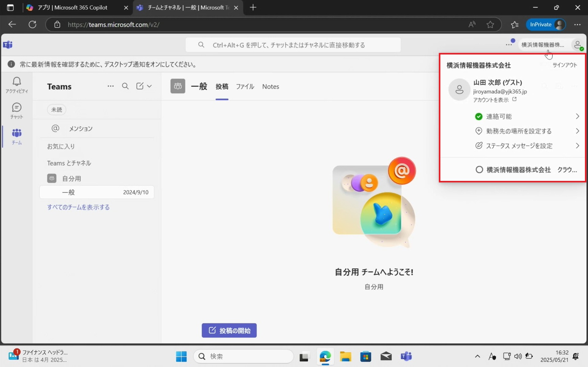This screenshot has width=588, height=367.
Task: Open new browser tab with plus
Action: pos(253,8)
